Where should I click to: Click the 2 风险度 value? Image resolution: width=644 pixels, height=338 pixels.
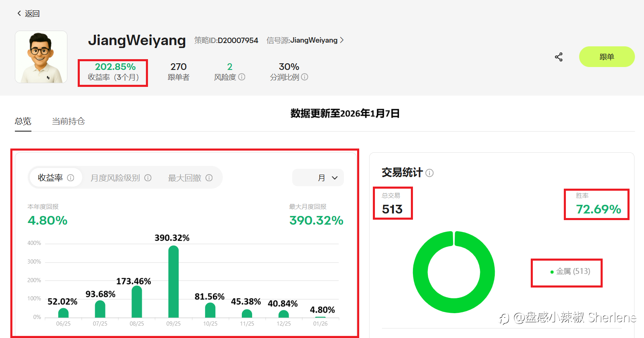(230, 67)
